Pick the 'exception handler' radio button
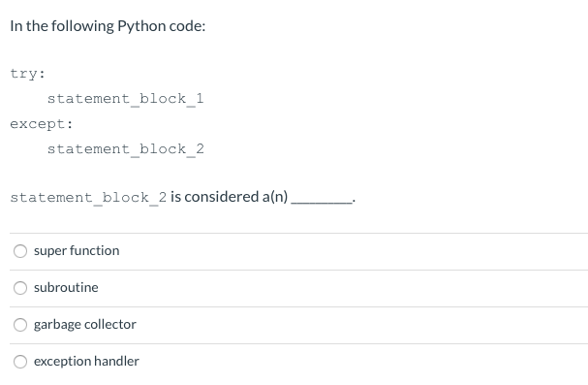This screenshot has height=385, width=588. click(x=20, y=362)
